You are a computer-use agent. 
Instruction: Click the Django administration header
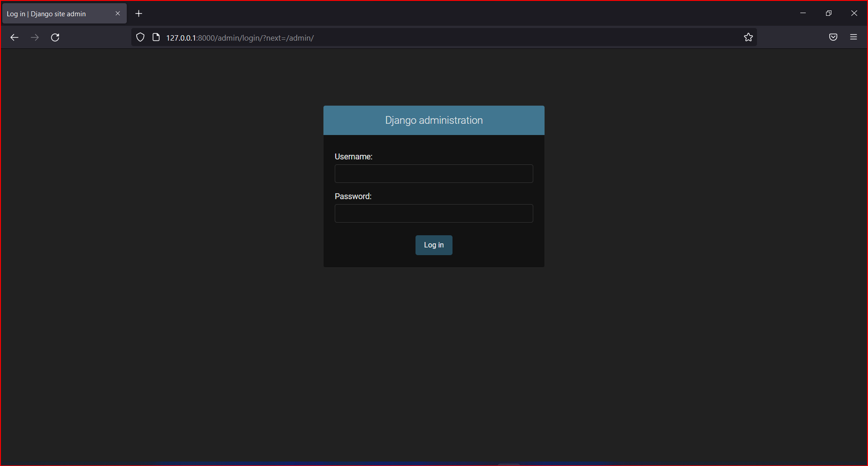pyautogui.click(x=434, y=121)
